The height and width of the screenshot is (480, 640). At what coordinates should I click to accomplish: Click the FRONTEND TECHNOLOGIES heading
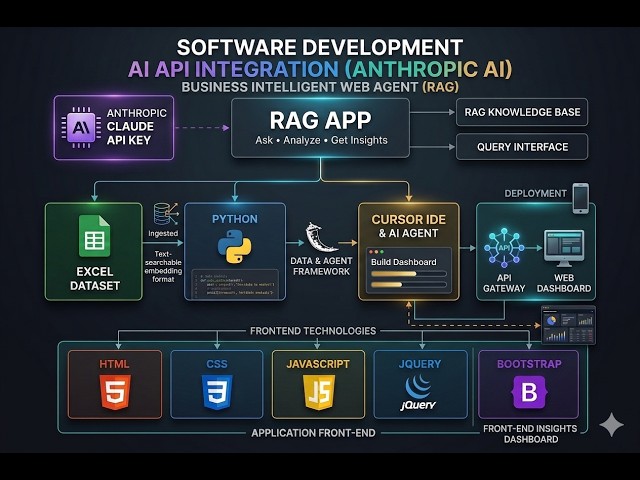[x=313, y=331]
